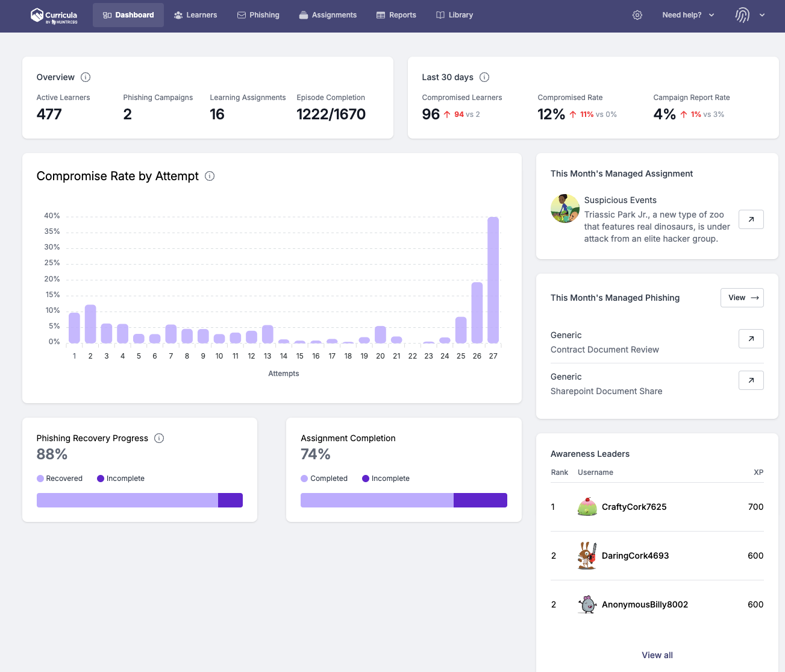Click the Curricula logo icon
The image size is (785, 672).
(37, 14)
